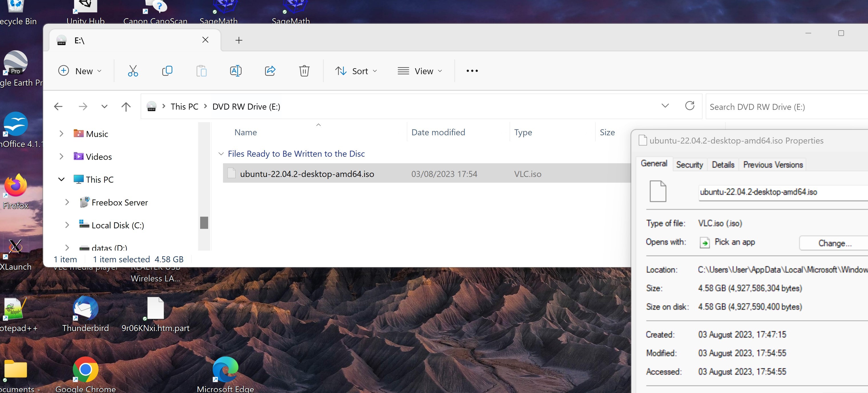Click the Share icon in toolbar

click(x=270, y=71)
